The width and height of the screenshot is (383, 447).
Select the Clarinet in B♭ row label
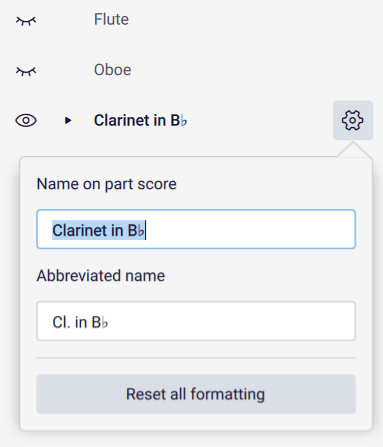(x=141, y=120)
